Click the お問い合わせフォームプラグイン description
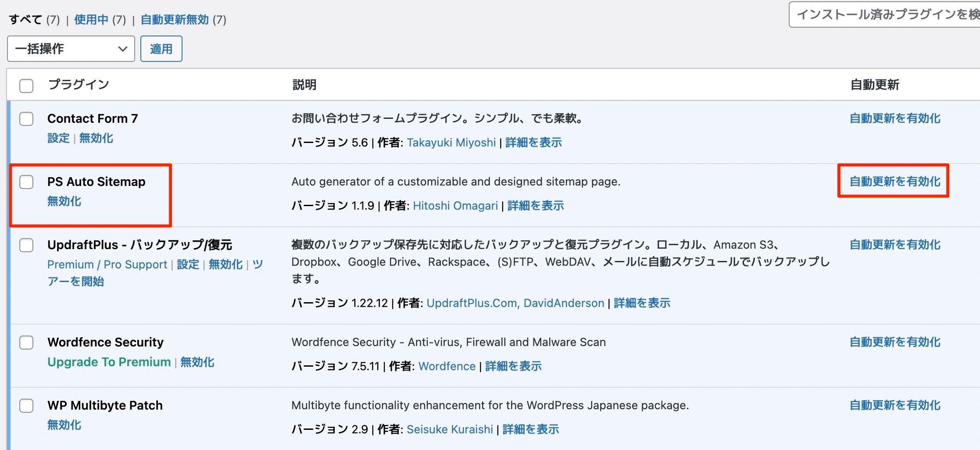This screenshot has height=450, width=980. (437, 118)
